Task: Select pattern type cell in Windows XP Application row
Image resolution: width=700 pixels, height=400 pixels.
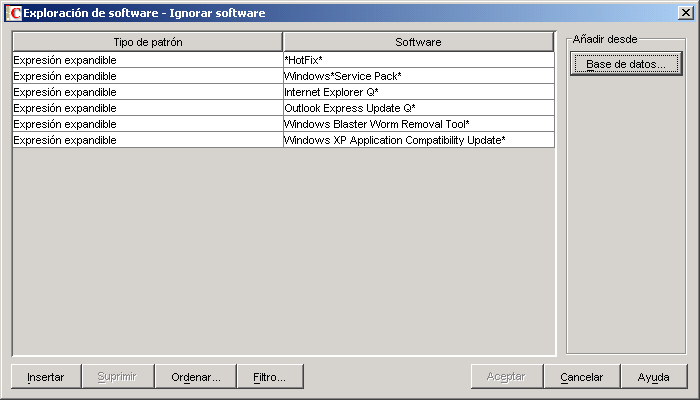Action: coord(148,140)
